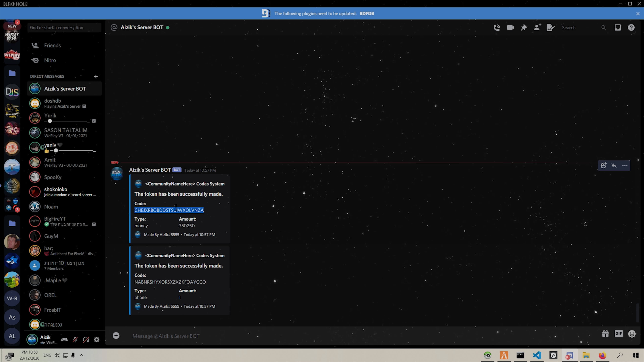Screen dimensions: 644x362
Task: Open the emoji picker
Action: tap(632, 334)
